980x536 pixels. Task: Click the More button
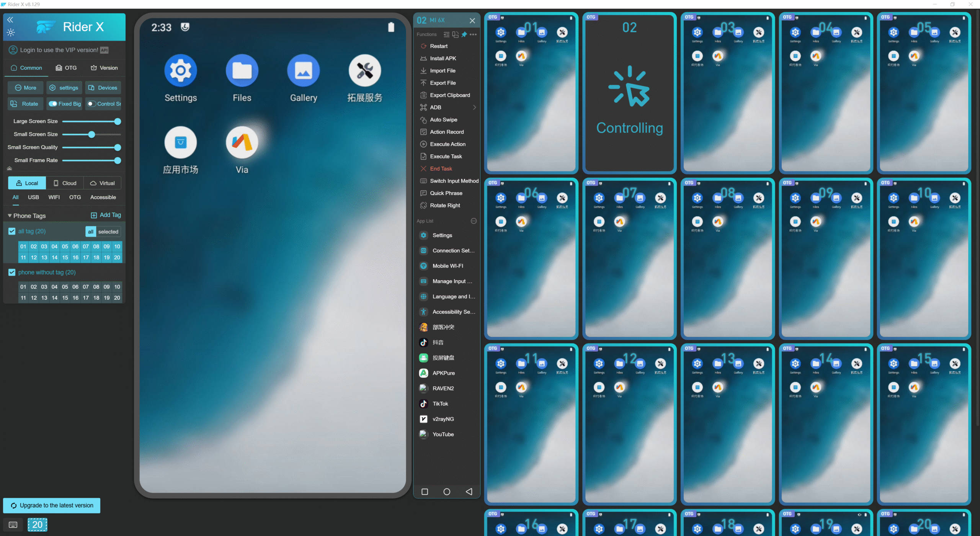[26, 88]
